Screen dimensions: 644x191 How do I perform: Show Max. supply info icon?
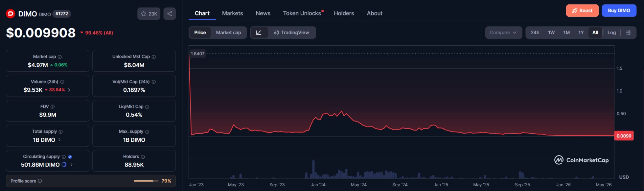(147, 132)
